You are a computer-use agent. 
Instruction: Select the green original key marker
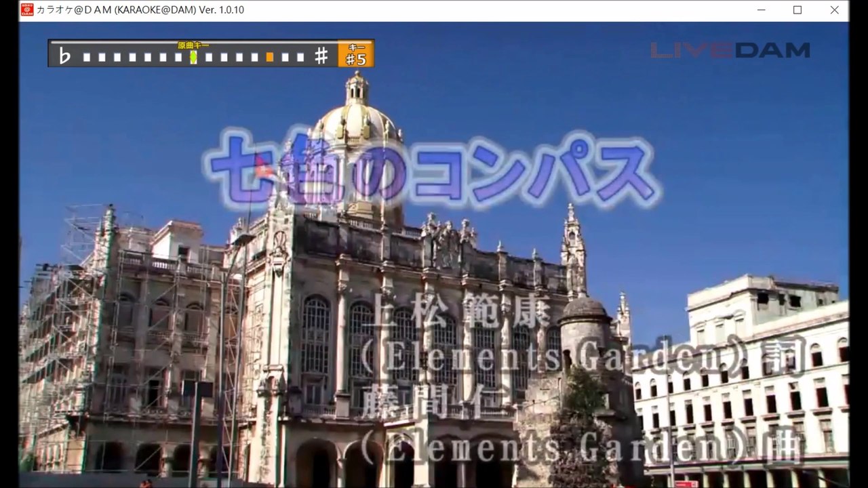pos(193,57)
